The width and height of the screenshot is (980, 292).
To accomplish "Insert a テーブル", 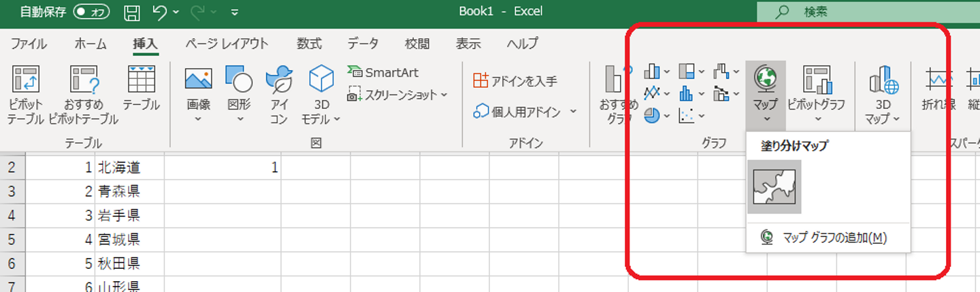I will 142,88.
